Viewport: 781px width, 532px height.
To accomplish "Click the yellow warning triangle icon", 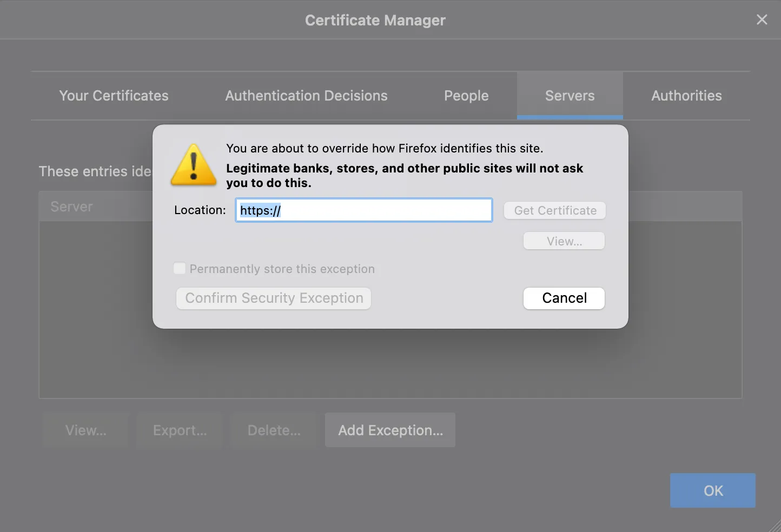I will [194, 165].
